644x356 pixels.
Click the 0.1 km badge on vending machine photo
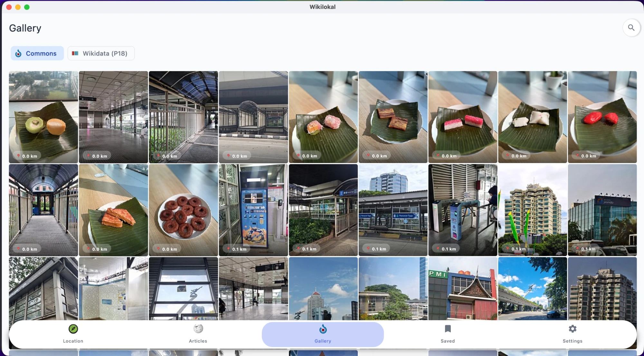coord(237,249)
